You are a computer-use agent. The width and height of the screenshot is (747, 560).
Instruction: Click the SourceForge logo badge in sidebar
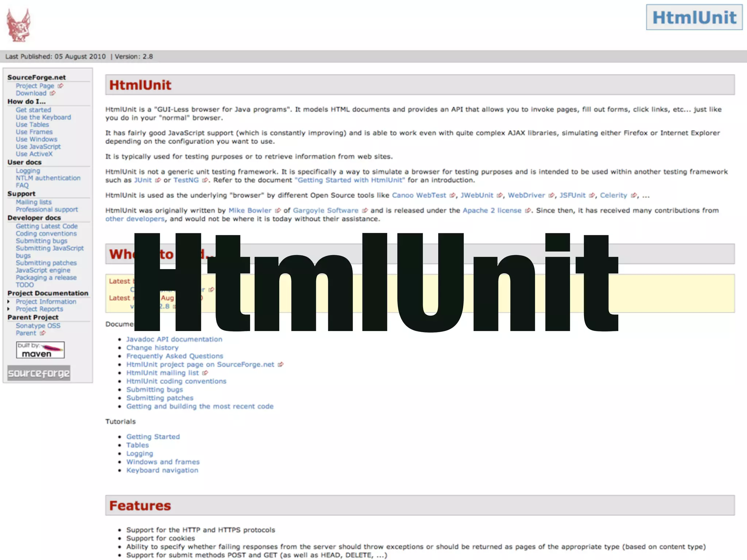39,373
